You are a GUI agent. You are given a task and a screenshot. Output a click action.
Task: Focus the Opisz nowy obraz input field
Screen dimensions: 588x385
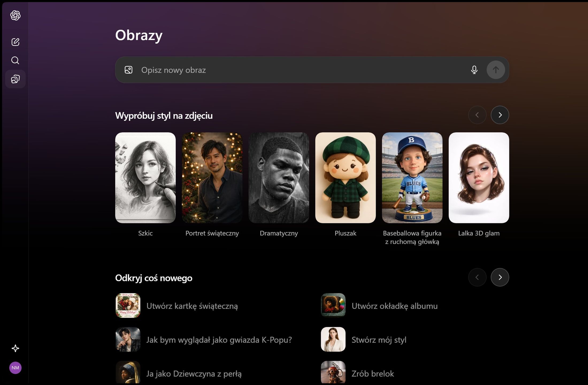point(302,70)
